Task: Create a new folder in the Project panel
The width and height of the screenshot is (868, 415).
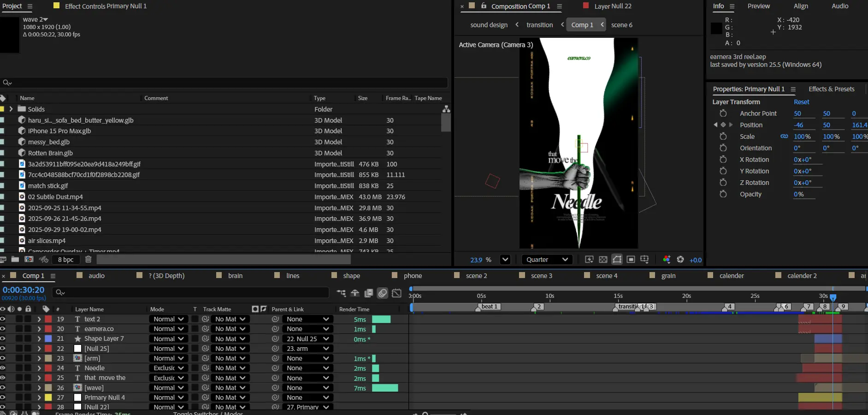Action: click(15, 260)
